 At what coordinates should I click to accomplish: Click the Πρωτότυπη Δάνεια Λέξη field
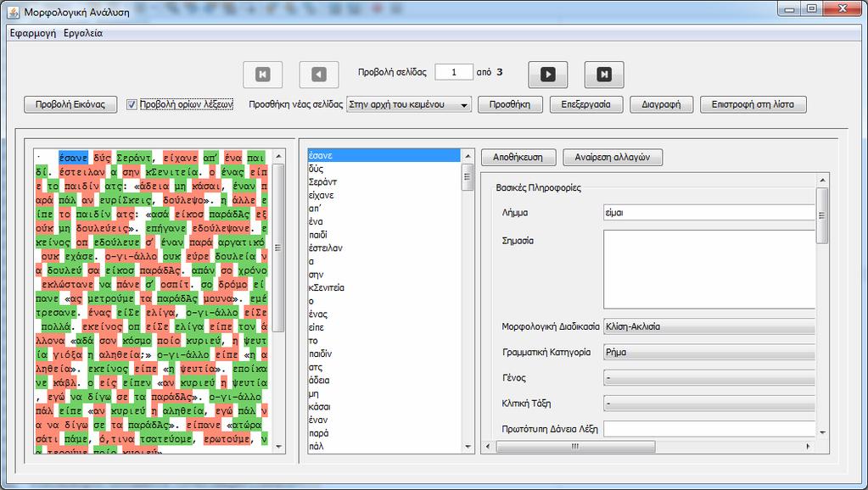[x=709, y=429]
